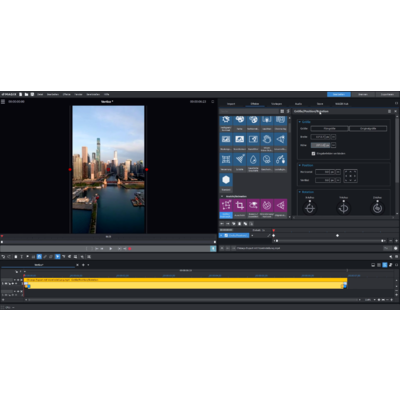
Task: Click the red record button in transport
Action: point(130,249)
